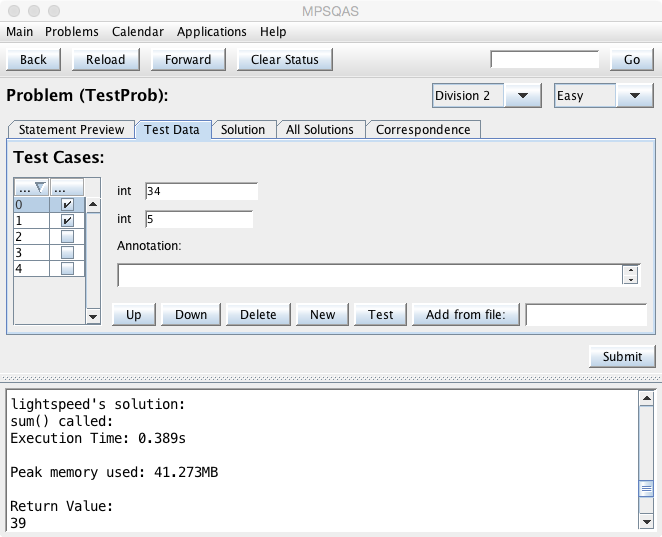Uncheck the checkbox for test case 0

coord(67,205)
